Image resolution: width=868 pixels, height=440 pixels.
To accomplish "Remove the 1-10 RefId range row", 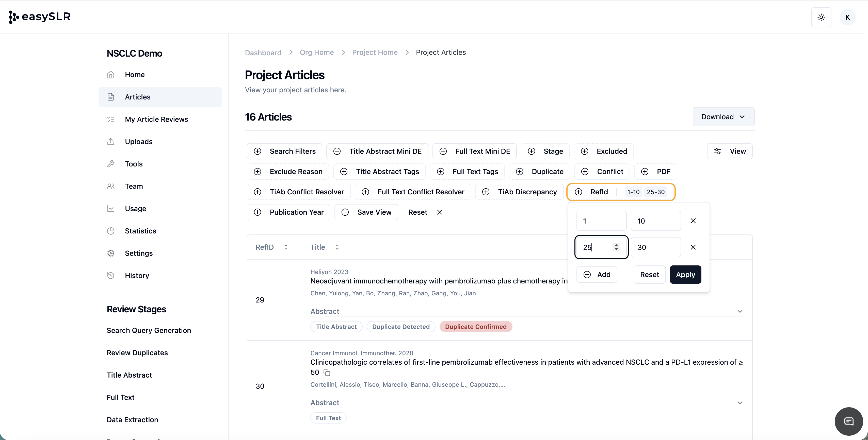I will pos(693,221).
